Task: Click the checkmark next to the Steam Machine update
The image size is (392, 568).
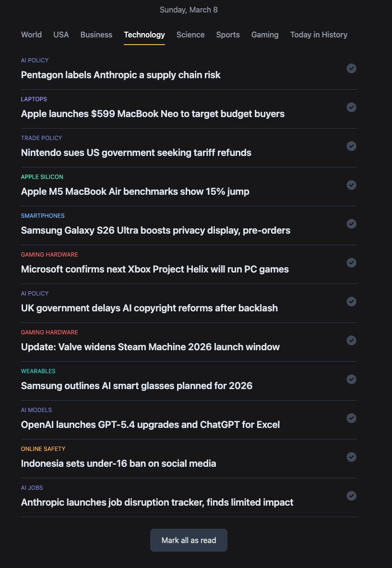Action: (x=352, y=341)
